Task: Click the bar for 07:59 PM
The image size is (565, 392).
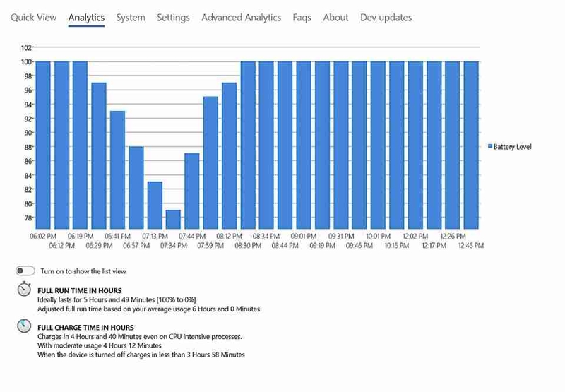Action: 210,162
